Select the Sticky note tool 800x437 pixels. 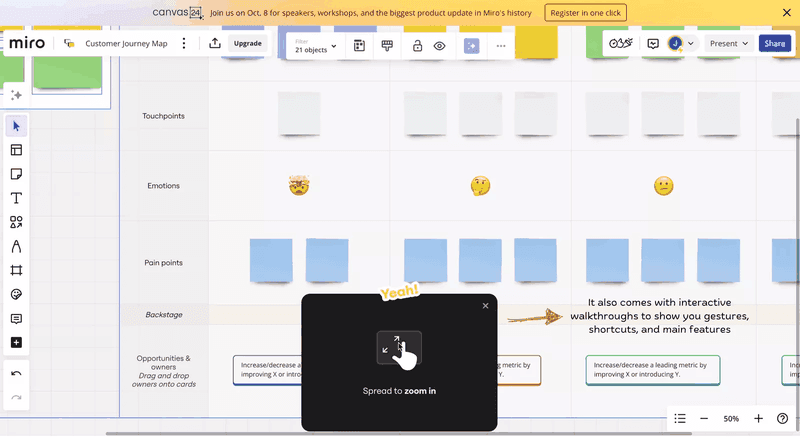(16, 174)
